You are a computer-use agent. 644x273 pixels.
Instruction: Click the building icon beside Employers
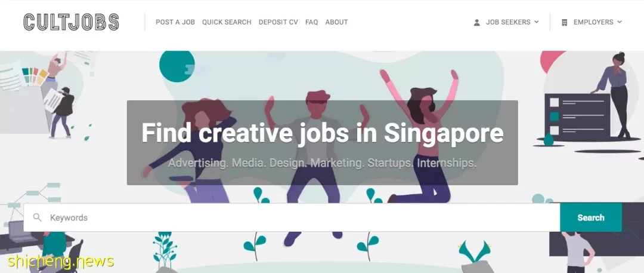click(564, 22)
